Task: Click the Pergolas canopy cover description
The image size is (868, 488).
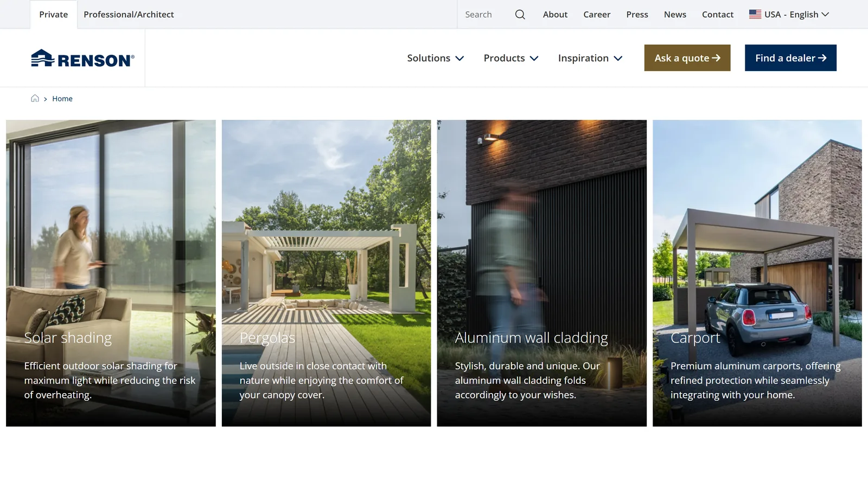Action: point(322,381)
